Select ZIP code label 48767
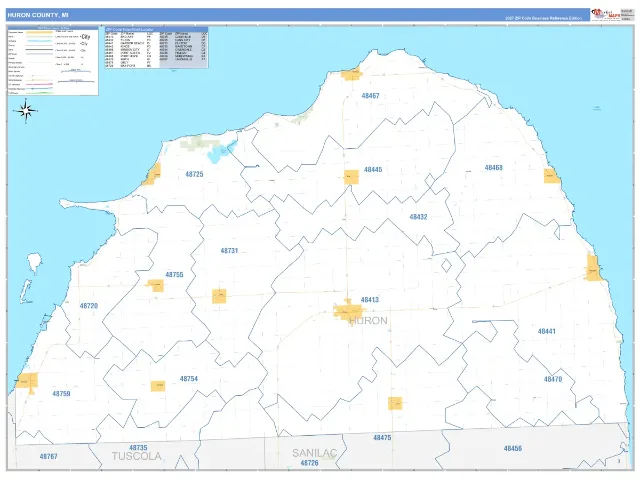This screenshot has width=640, height=480. (49, 456)
